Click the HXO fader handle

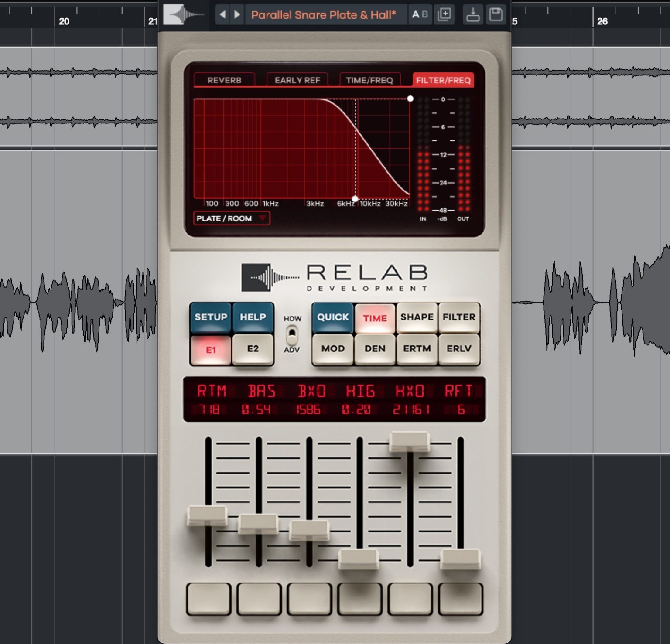point(410,441)
